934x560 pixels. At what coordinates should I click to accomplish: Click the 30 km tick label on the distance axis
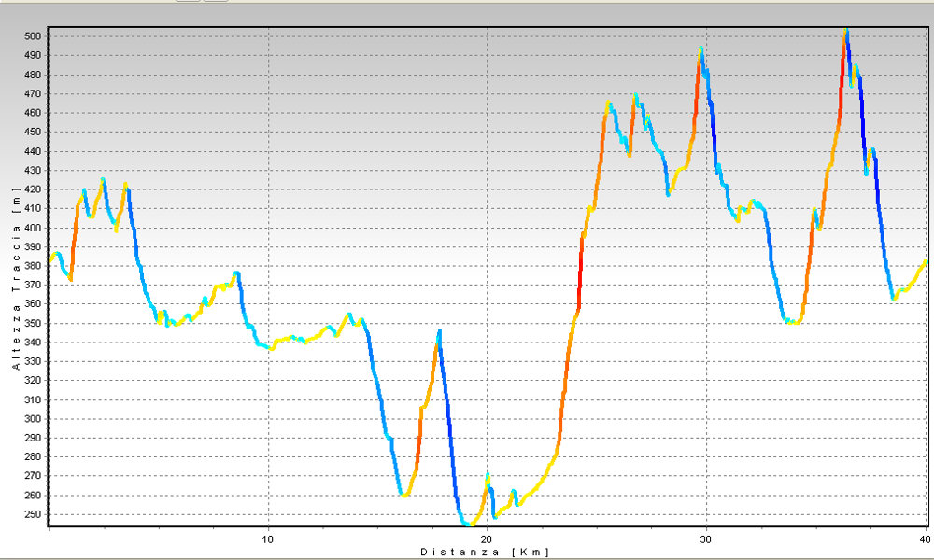[706, 539]
